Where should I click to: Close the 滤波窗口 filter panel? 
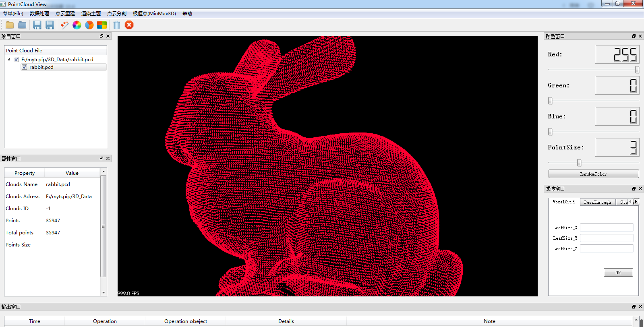(x=640, y=189)
